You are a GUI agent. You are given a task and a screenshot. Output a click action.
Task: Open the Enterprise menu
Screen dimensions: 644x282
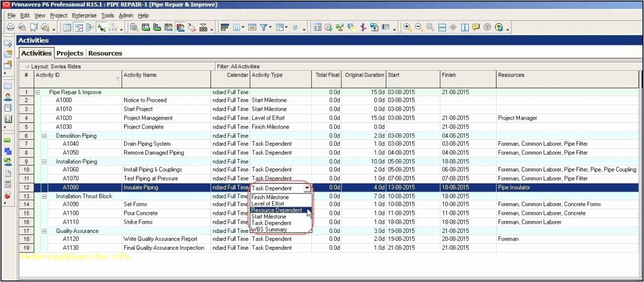tap(84, 16)
